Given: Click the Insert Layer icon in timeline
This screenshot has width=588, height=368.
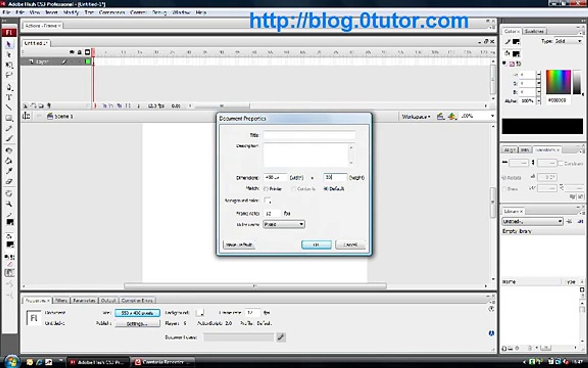Looking at the screenshot, I should (x=25, y=106).
